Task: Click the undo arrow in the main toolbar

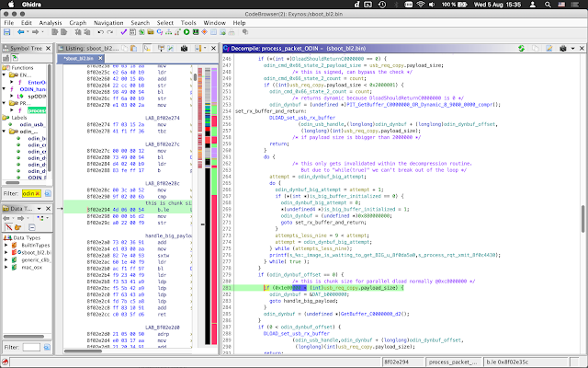Action: coord(100,32)
